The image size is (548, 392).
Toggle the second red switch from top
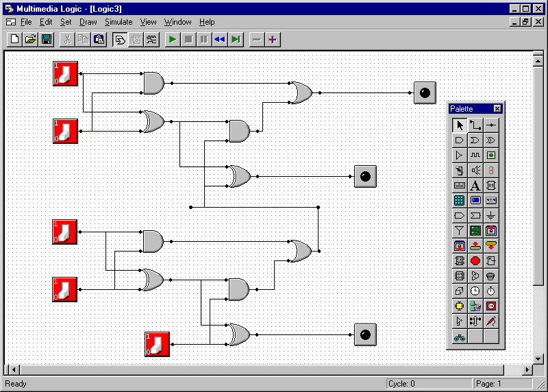pos(66,130)
